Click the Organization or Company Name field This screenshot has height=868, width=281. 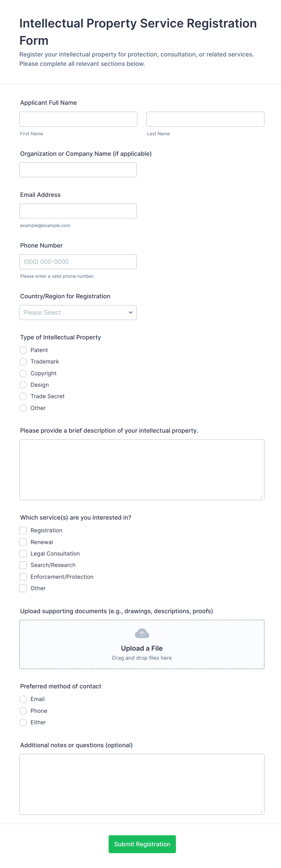(78, 170)
